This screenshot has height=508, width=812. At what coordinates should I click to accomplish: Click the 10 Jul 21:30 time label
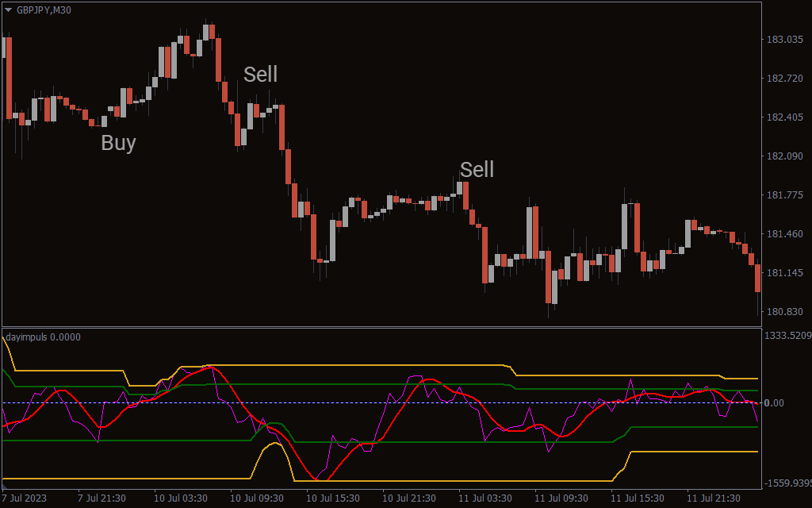tap(408, 498)
